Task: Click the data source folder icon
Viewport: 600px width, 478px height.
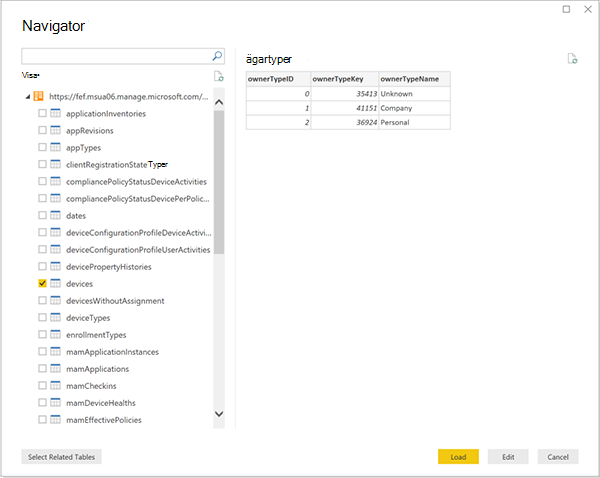Action: pyautogui.click(x=38, y=96)
